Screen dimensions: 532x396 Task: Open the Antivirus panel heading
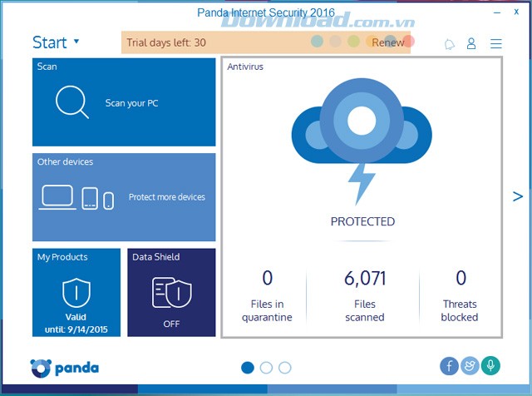(x=245, y=67)
